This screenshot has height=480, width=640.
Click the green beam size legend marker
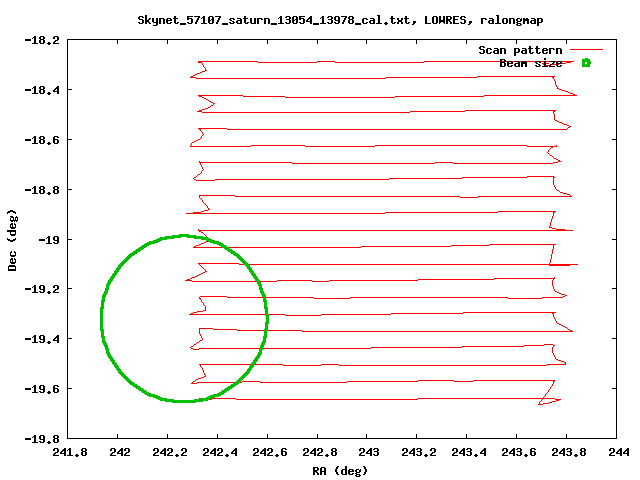[586, 63]
